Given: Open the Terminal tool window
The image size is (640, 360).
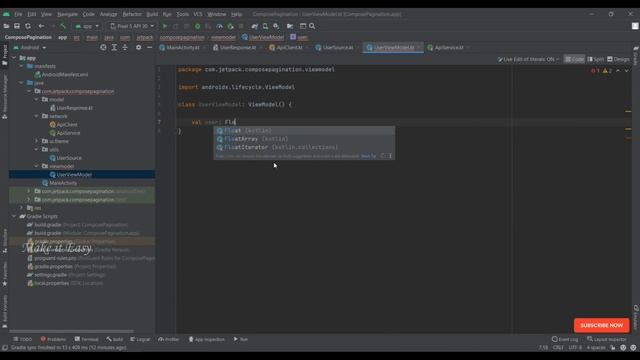Looking at the screenshot, I should tap(87, 339).
